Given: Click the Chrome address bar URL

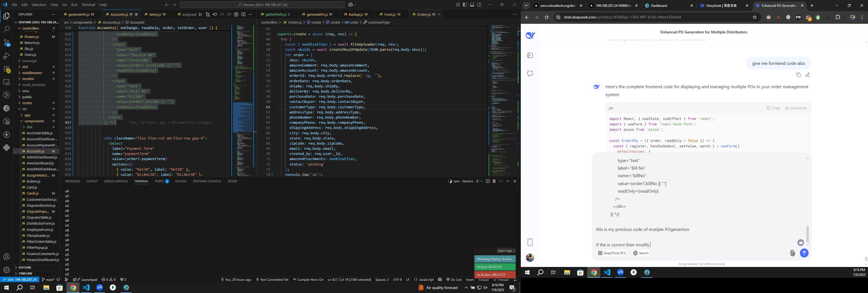Looking at the screenshot, I should tap(622, 17).
